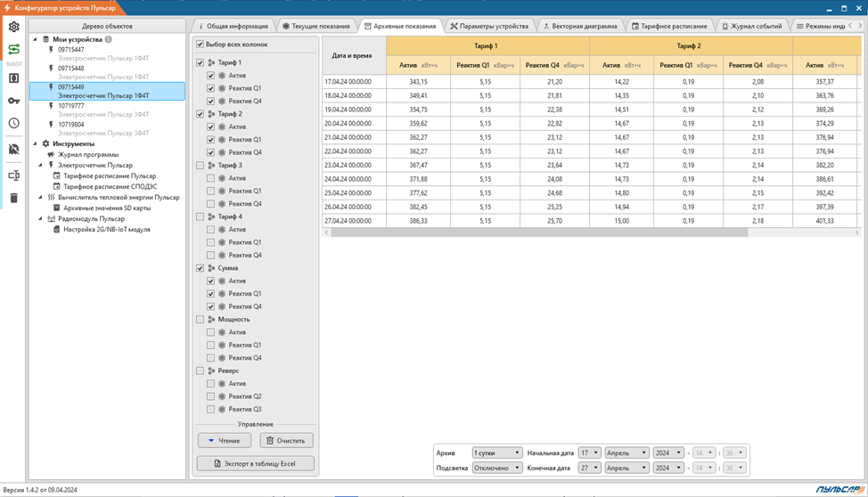This screenshot has width=868, height=497.
Task: Select the row dated 22.04.24 00:00:00
Action: 592,151
